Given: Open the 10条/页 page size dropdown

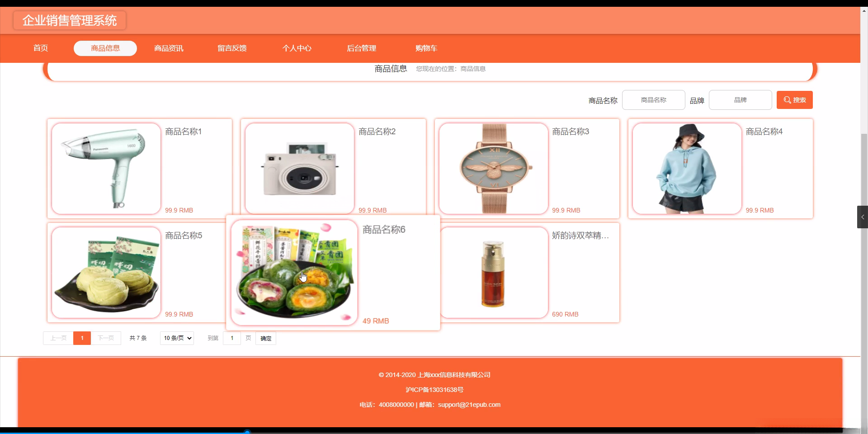Looking at the screenshot, I should tap(176, 338).
